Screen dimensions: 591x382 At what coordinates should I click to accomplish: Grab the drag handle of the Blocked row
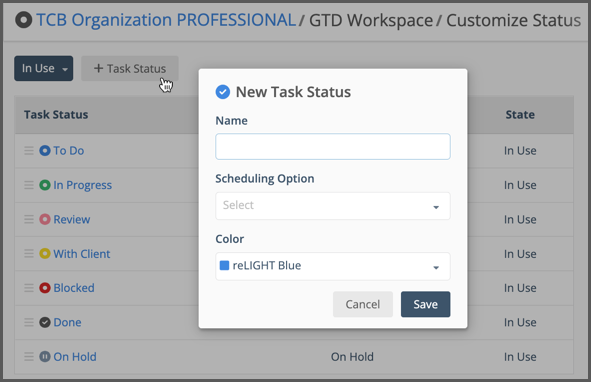(x=29, y=288)
